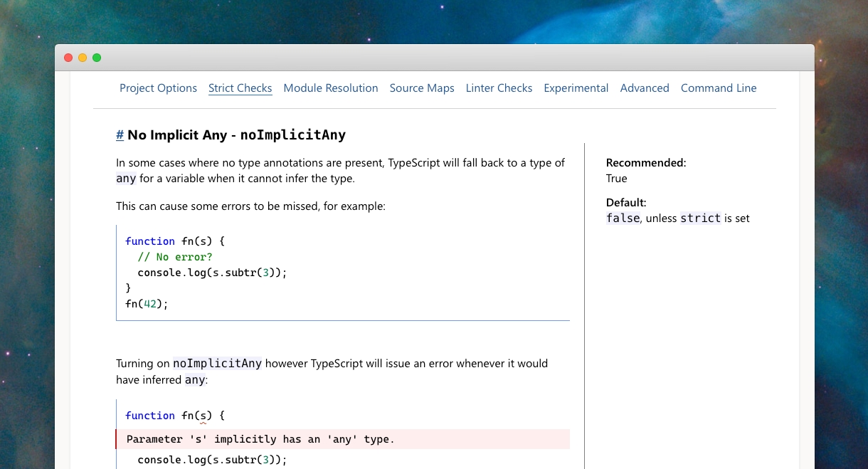The image size is (868, 469).
Task: Jump to Linter Checks options
Action: [499, 88]
